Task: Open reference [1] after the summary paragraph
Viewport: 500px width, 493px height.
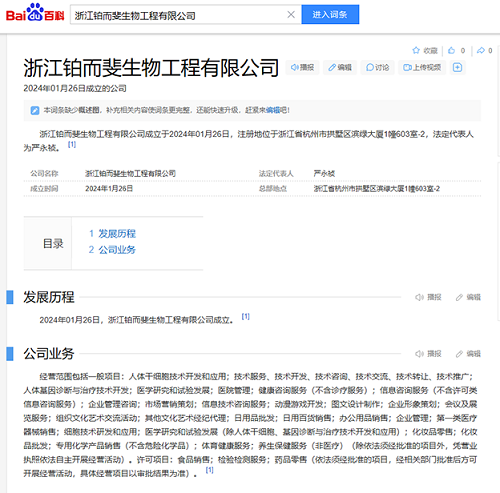Action: pyautogui.click(x=72, y=145)
